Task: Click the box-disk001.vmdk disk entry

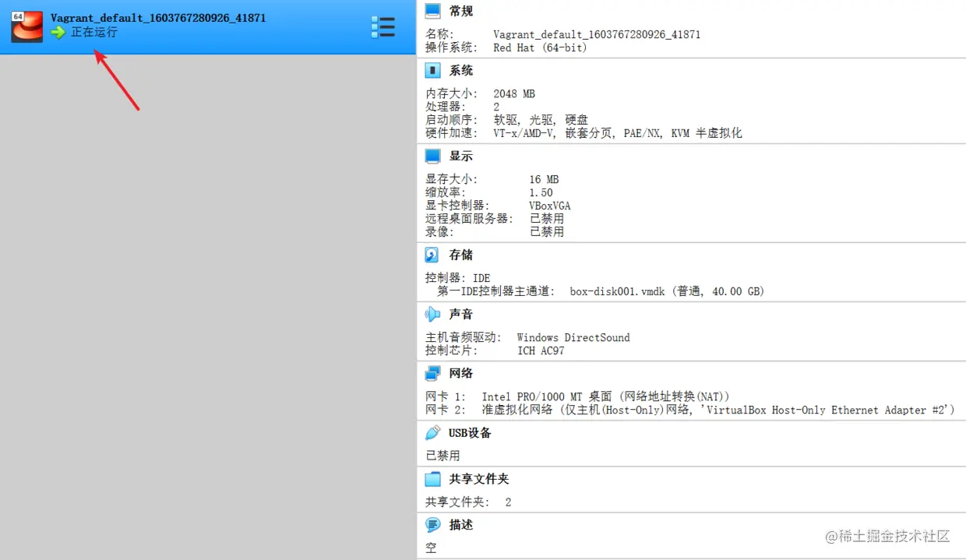Action: tap(667, 291)
